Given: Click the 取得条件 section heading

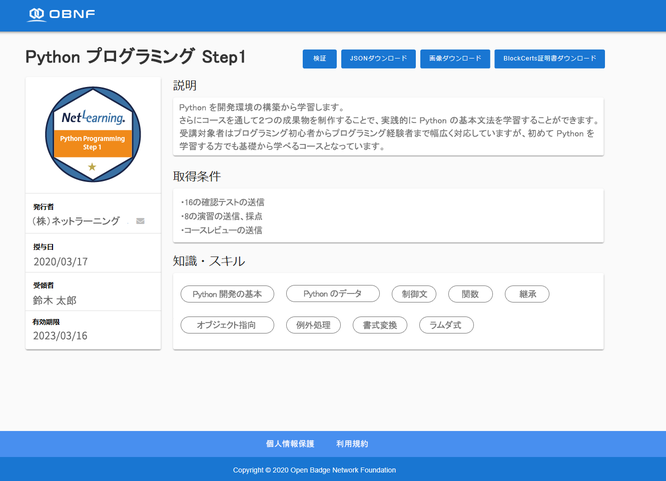Looking at the screenshot, I should coord(197,176).
